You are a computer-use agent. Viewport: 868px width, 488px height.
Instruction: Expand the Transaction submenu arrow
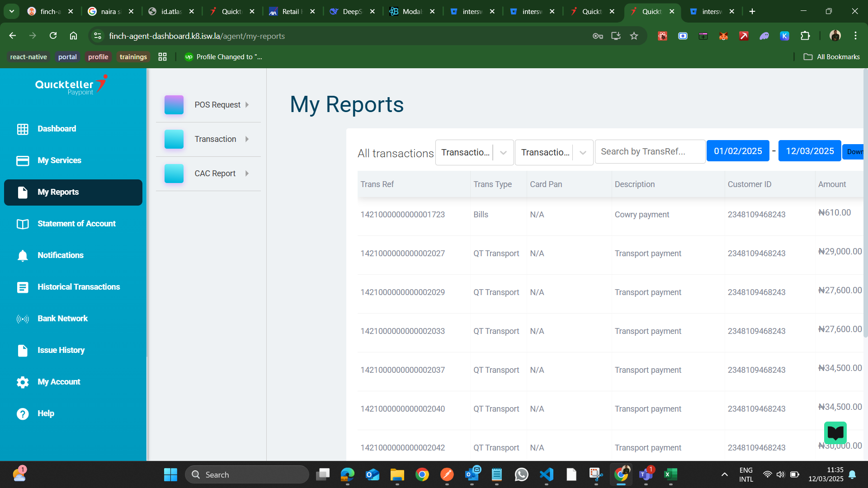click(x=247, y=139)
